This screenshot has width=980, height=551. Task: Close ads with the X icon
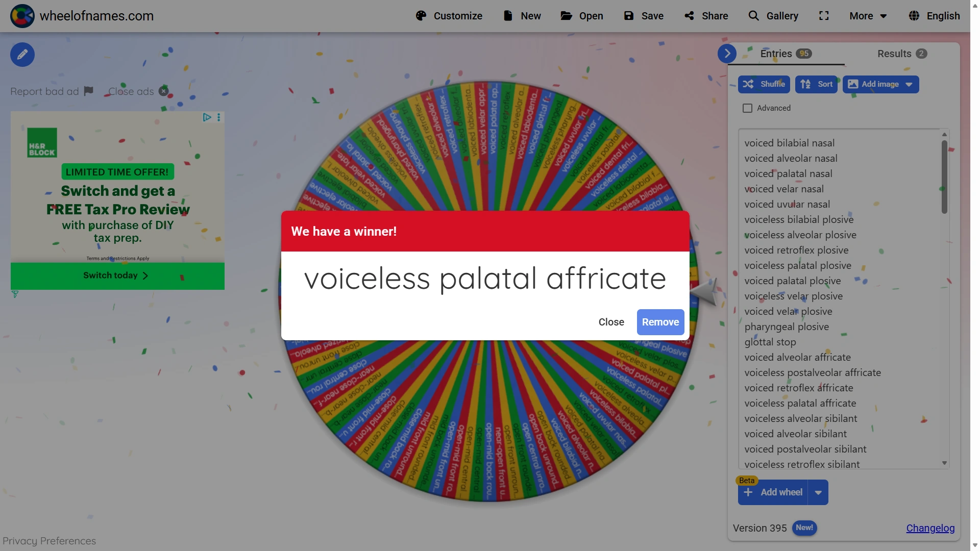[163, 91]
